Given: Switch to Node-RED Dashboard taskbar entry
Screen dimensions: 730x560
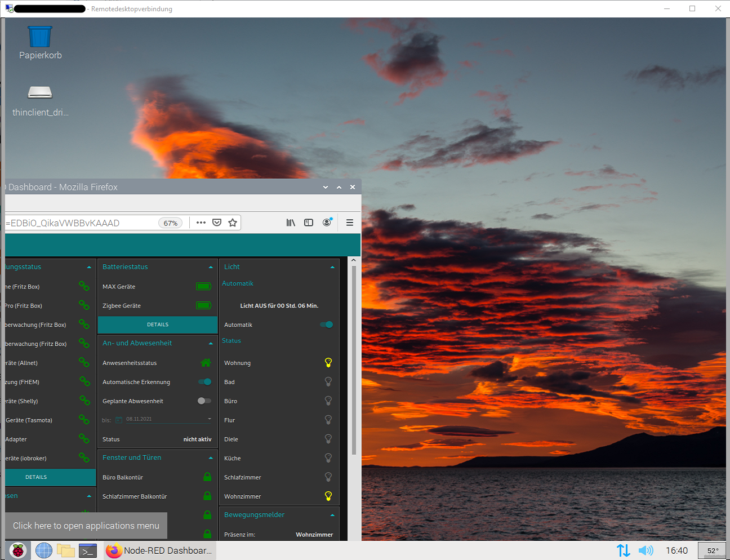Looking at the screenshot, I should [159, 550].
